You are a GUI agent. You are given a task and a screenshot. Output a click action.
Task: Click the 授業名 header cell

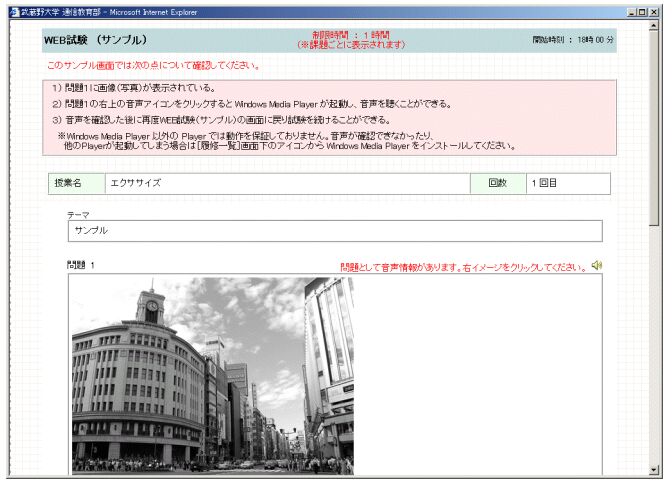[x=76, y=184]
